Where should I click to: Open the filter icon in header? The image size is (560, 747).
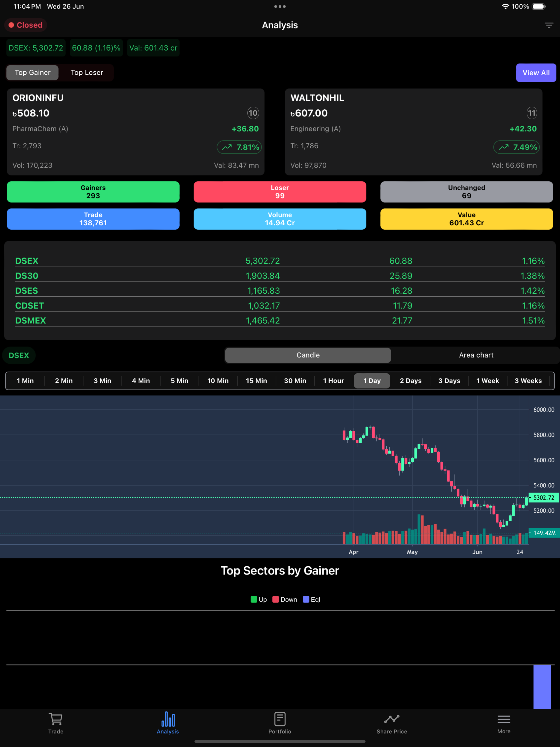(549, 25)
